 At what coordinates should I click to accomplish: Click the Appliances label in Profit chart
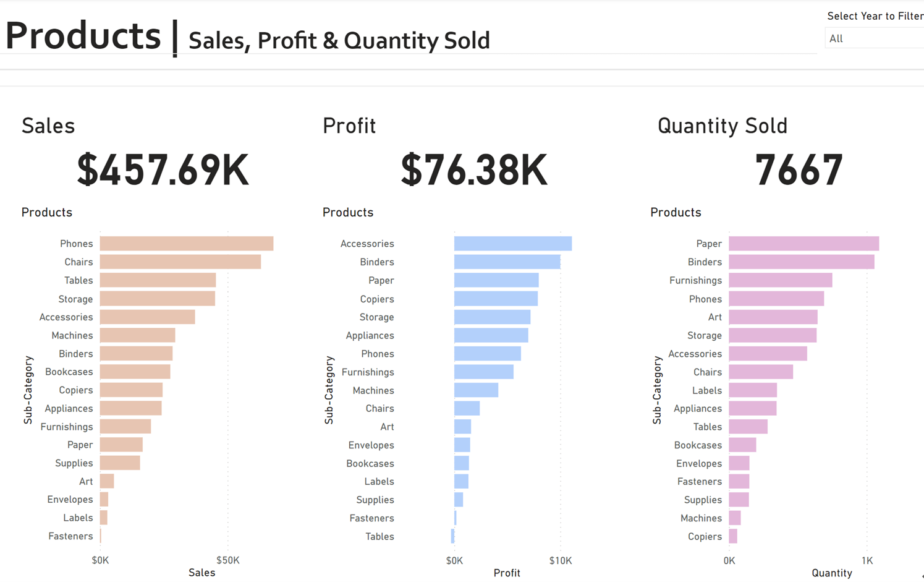(370, 335)
